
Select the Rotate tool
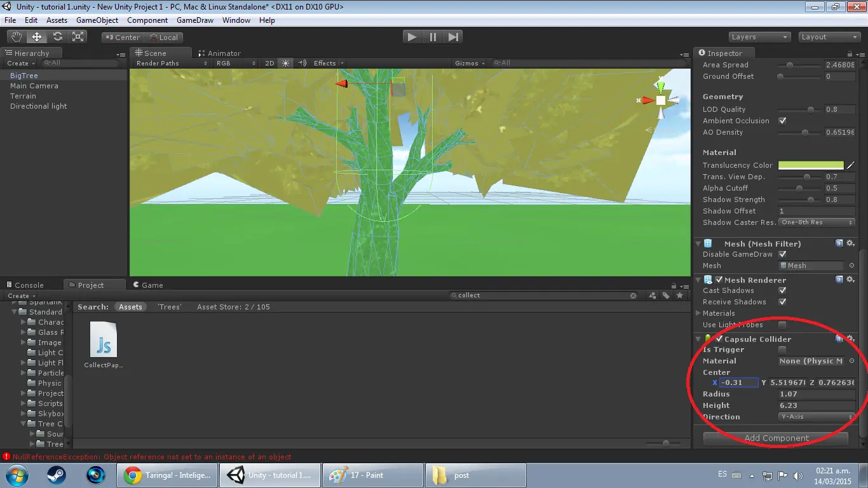[x=58, y=37]
